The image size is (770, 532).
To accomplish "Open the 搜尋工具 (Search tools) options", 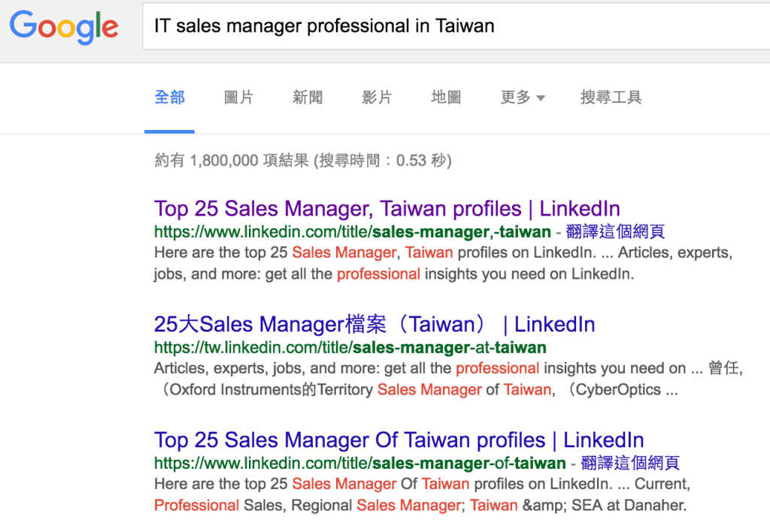I will pos(611,97).
